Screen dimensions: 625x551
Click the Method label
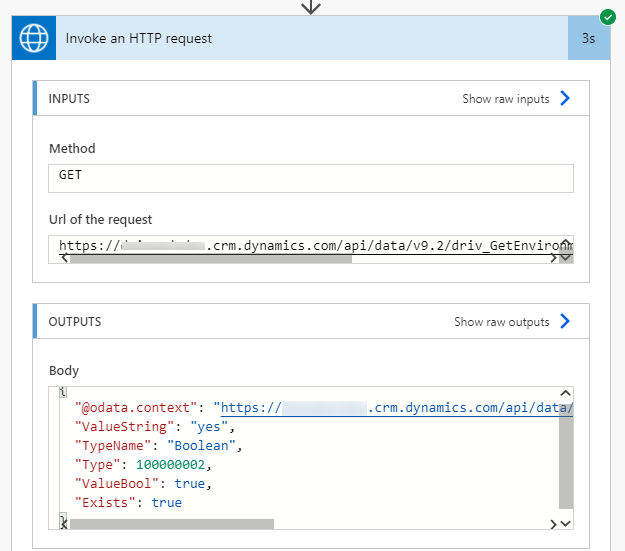[x=72, y=148]
